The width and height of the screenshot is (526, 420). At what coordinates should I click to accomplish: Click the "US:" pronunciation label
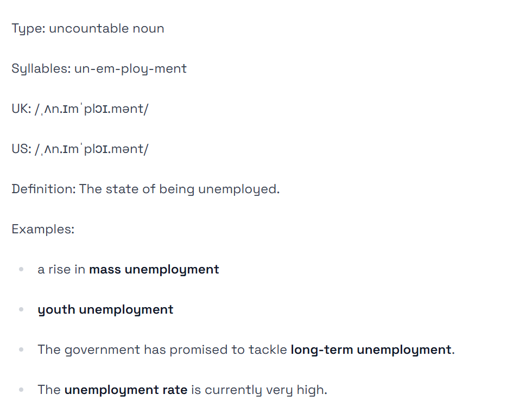point(21,149)
